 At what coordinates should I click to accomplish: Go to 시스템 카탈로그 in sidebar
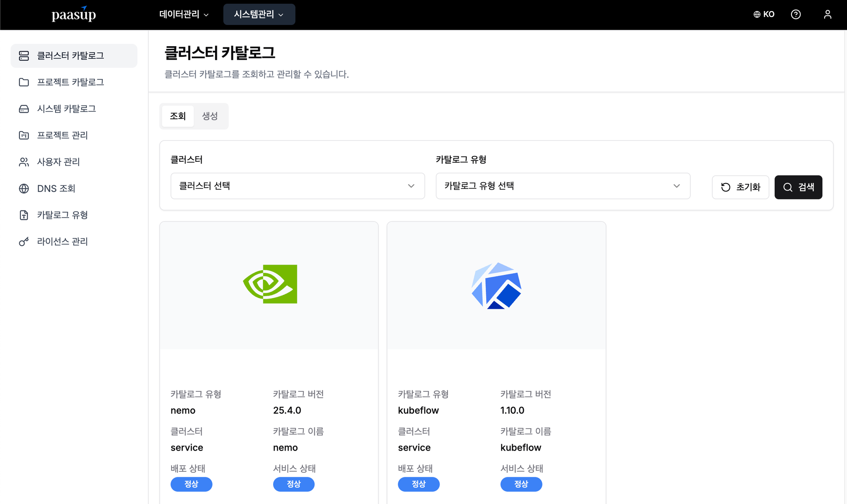pyautogui.click(x=74, y=109)
